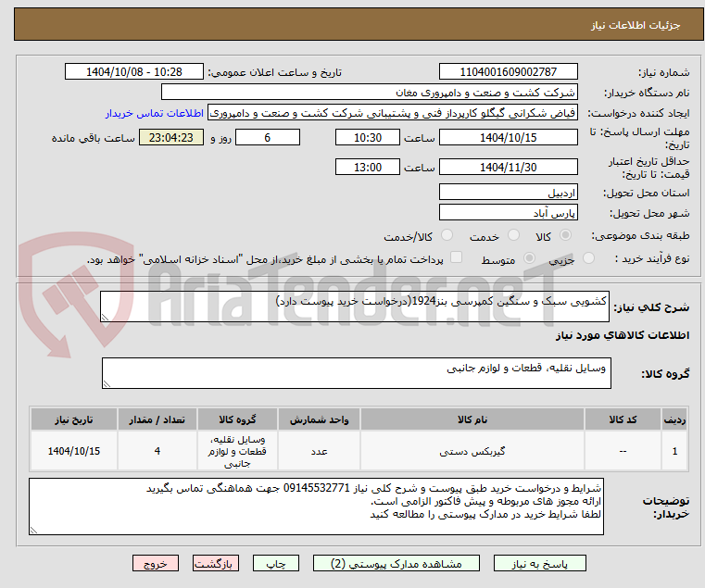The width and height of the screenshot is (705, 588).
Task: Click the چاپ print button
Action: point(276,563)
